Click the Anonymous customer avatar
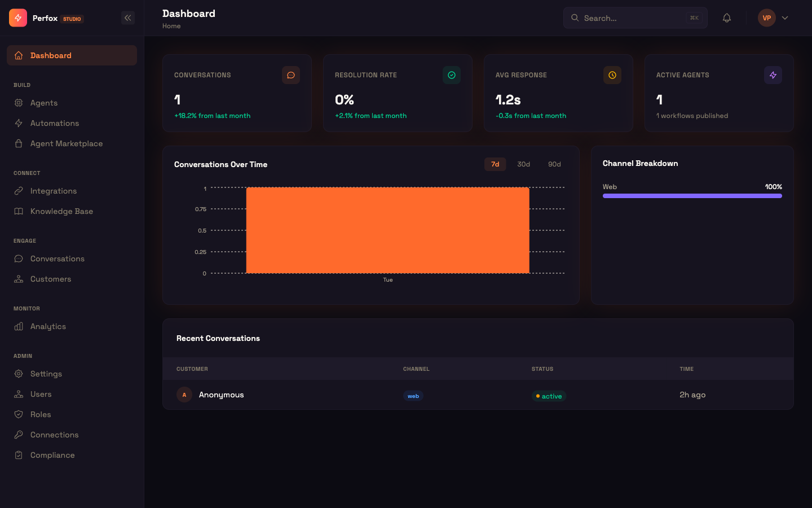The height and width of the screenshot is (508, 812). (184, 395)
